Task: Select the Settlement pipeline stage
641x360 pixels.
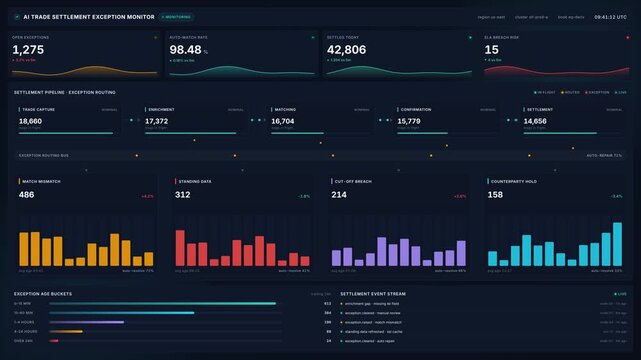Action: click(x=572, y=121)
